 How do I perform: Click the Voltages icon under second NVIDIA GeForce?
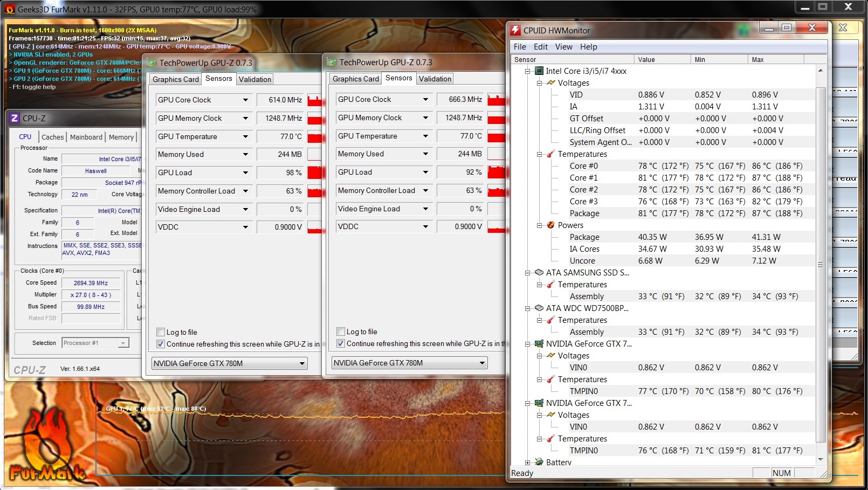[550, 415]
